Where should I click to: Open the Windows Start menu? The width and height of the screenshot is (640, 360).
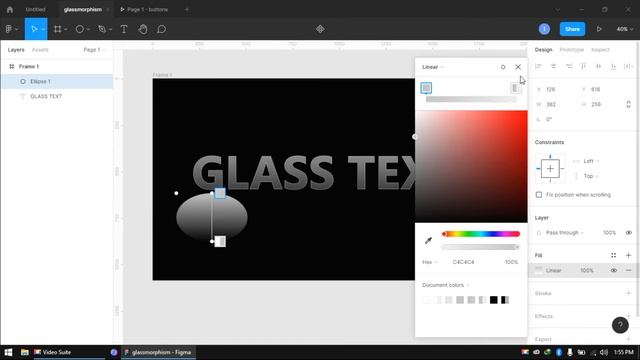click(8, 352)
